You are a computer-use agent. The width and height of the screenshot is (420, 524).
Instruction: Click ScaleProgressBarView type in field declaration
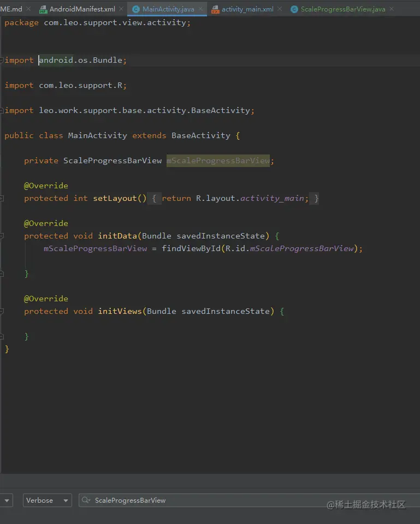coord(113,160)
